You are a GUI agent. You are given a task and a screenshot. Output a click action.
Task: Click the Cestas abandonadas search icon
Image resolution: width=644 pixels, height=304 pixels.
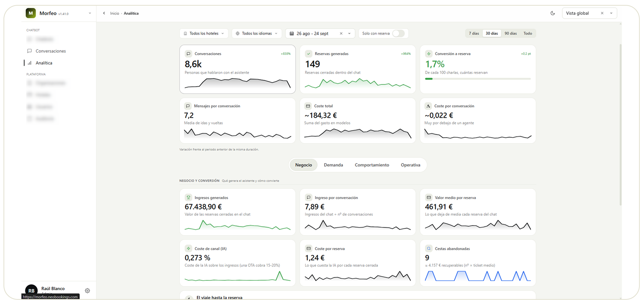[429, 249]
